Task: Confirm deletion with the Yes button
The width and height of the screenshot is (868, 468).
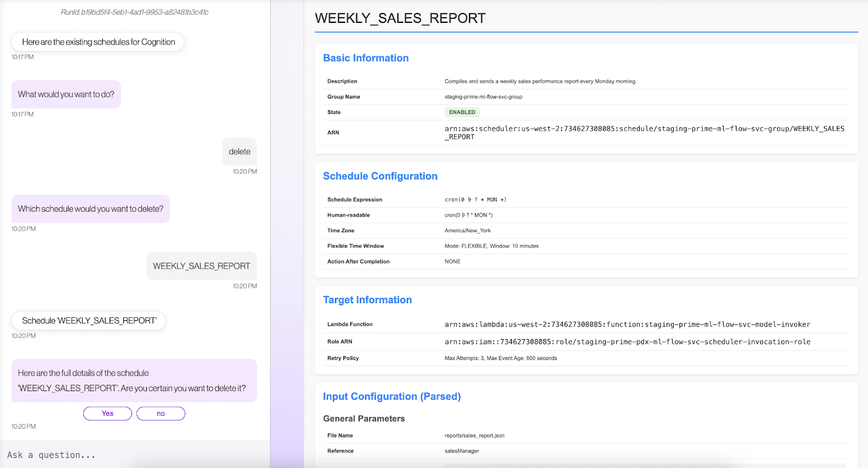Action: click(x=107, y=413)
